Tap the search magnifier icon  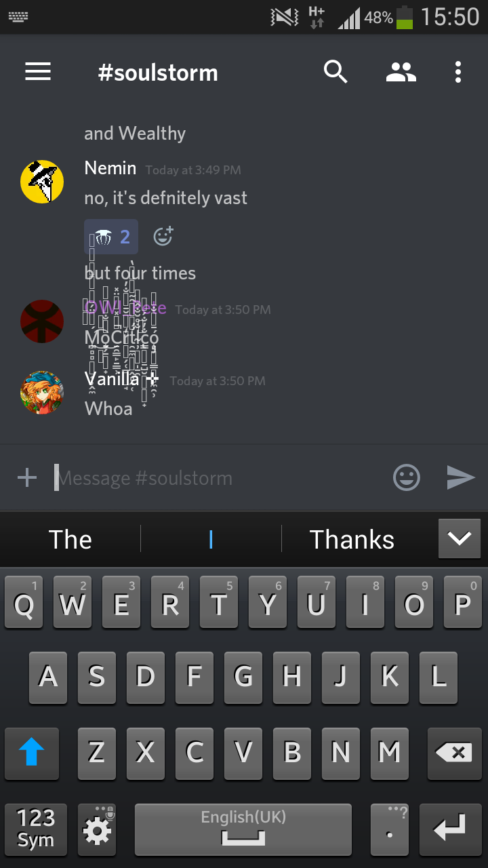point(335,71)
